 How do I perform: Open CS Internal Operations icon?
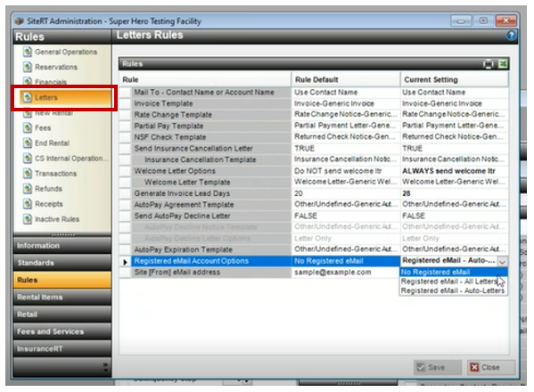[x=28, y=159]
